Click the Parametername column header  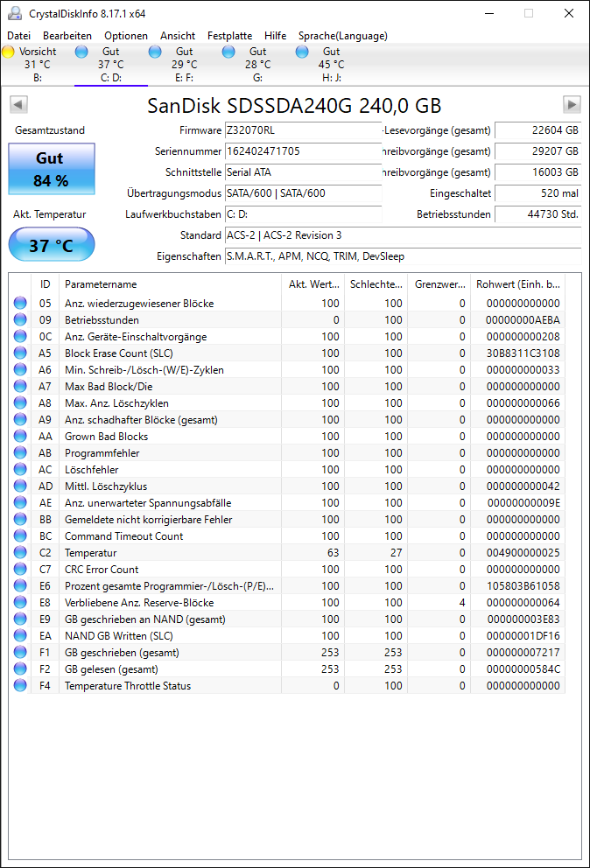coord(170,284)
